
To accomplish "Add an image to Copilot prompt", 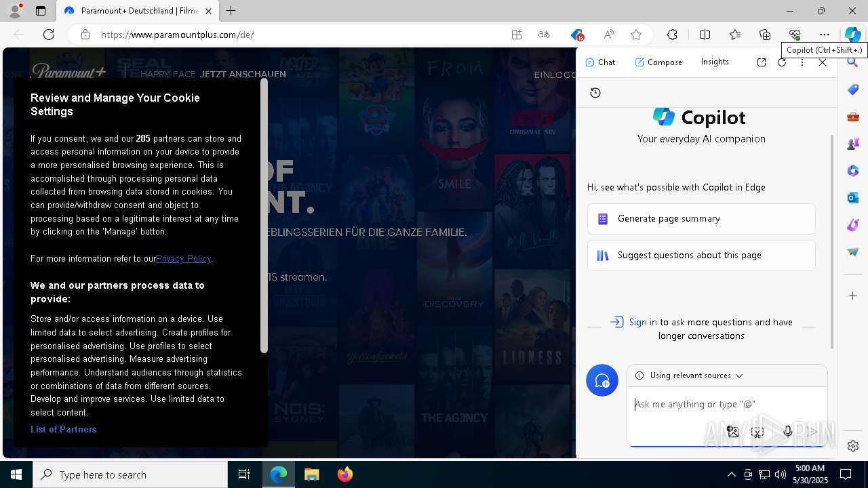I will (732, 431).
